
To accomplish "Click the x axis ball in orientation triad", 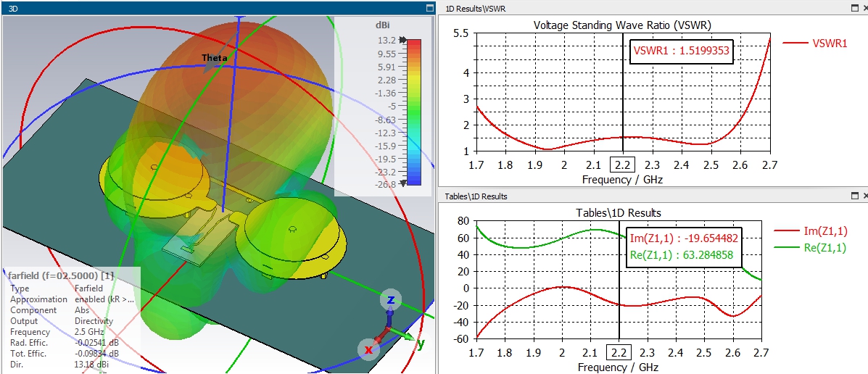I will 368,349.
